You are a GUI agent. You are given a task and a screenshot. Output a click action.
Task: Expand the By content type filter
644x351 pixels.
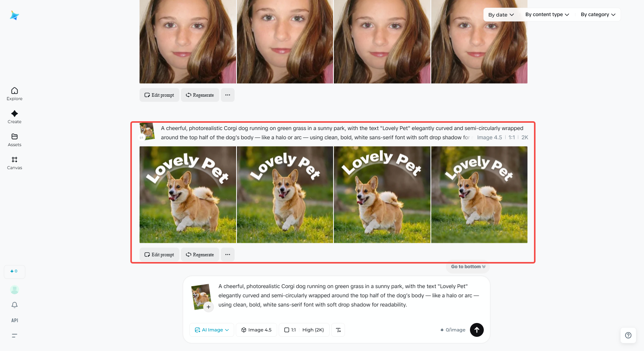547,15
